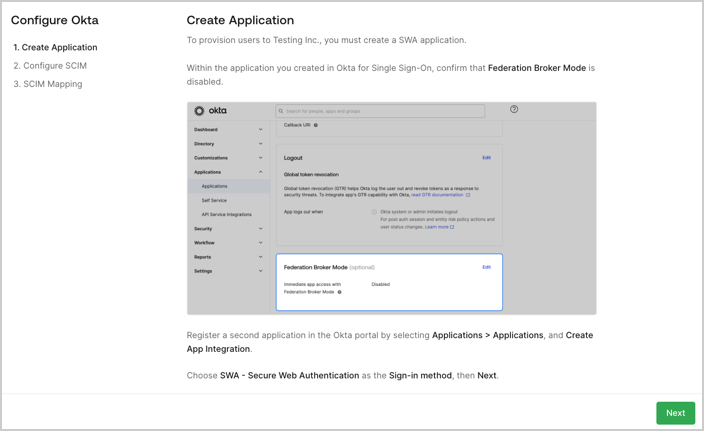The width and height of the screenshot is (704, 431).
Task: Click info icon next to Callback URI
Action: [x=316, y=125]
